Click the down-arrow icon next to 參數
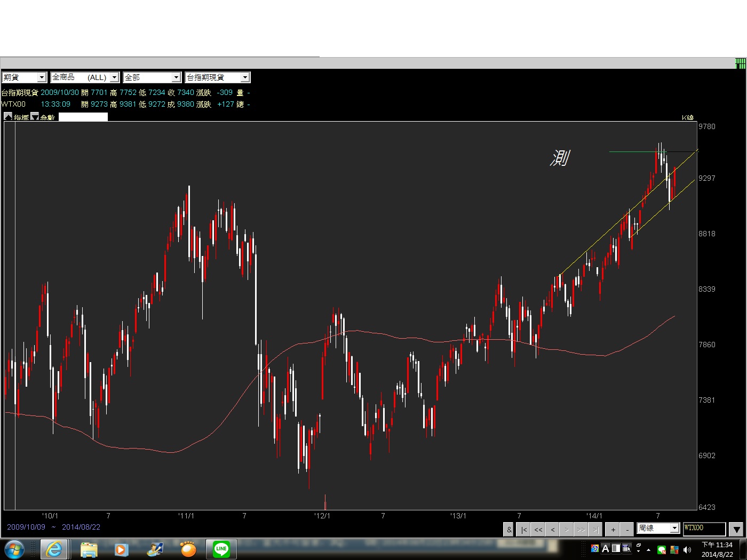Image resolution: width=747 pixels, height=560 pixels. pos(35,116)
